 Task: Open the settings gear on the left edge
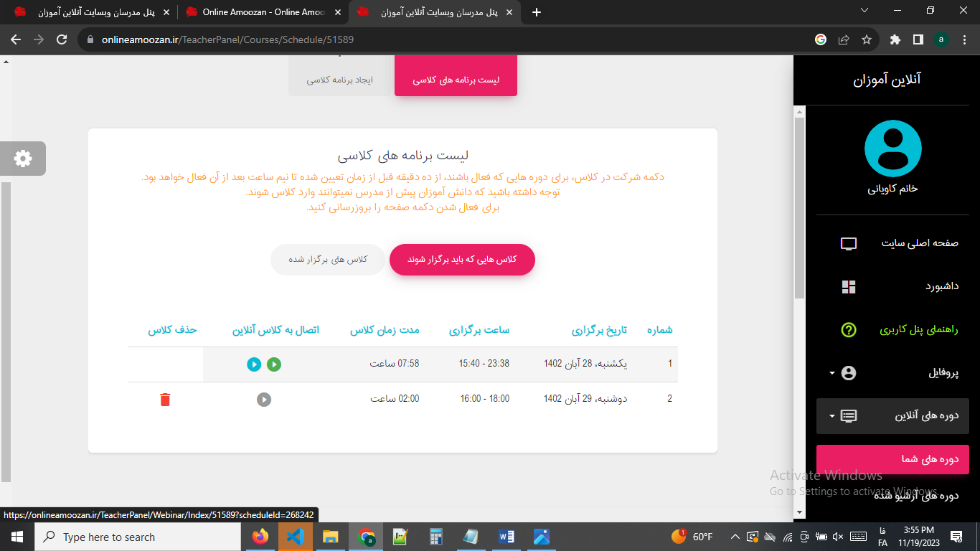pos(23,159)
